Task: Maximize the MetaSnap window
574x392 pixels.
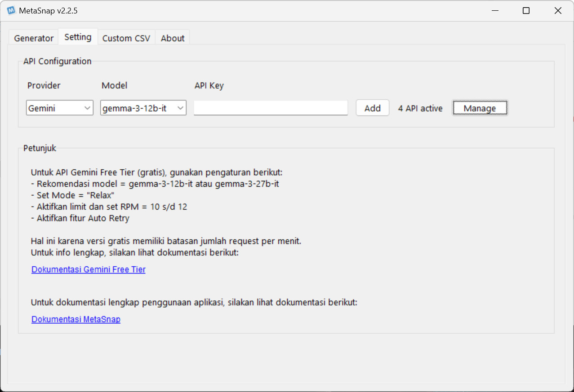Action: (x=526, y=11)
